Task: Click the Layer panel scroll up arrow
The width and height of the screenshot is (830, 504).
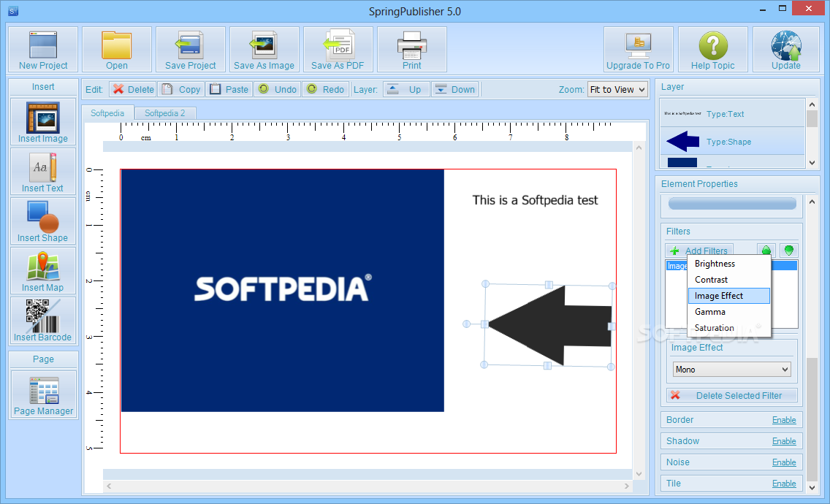Action: 812,105
